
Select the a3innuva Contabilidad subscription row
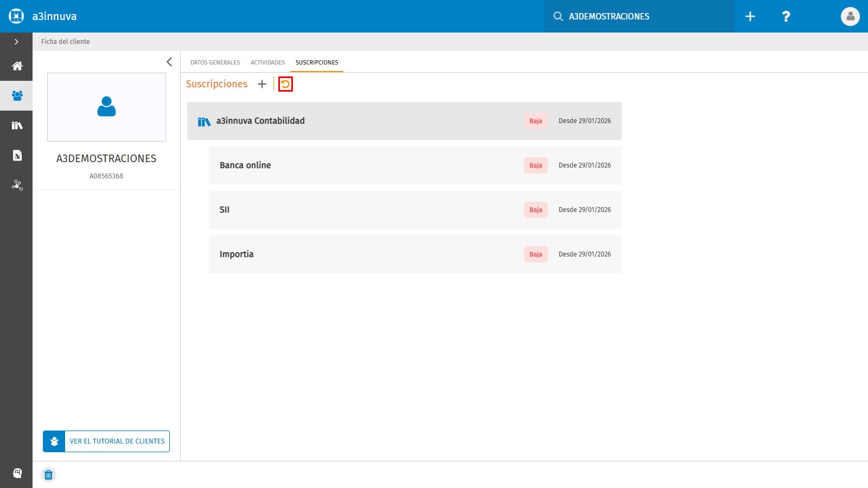[x=404, y=121]
